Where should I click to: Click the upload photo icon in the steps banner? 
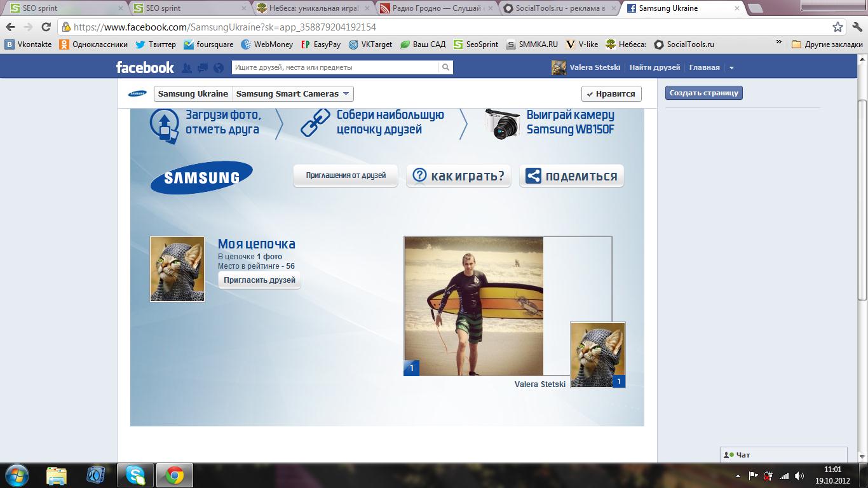(165, 125)
